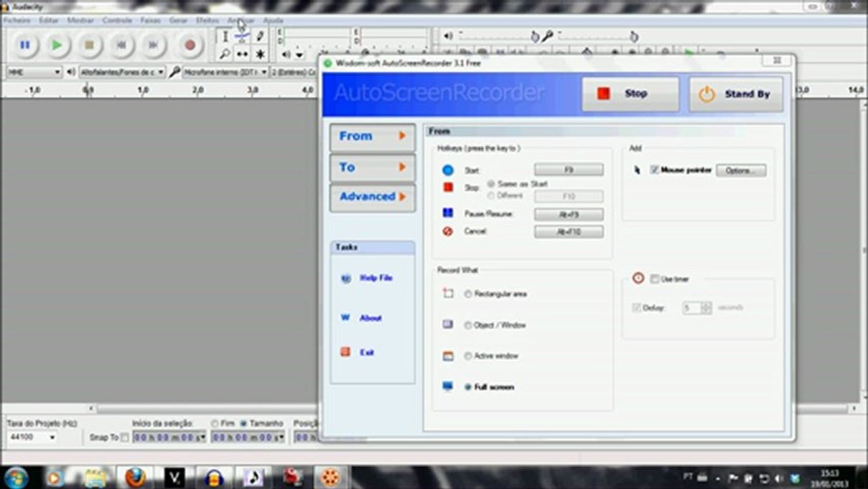Click the Active window icon

[448, 356]
